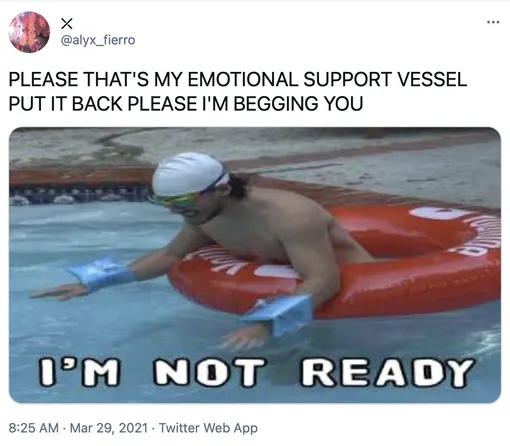Image resolution: width=510 pixels, height=446 pixels.
Task: Click the blue arm floatie near the ring
Action: [x=279, y=315]
